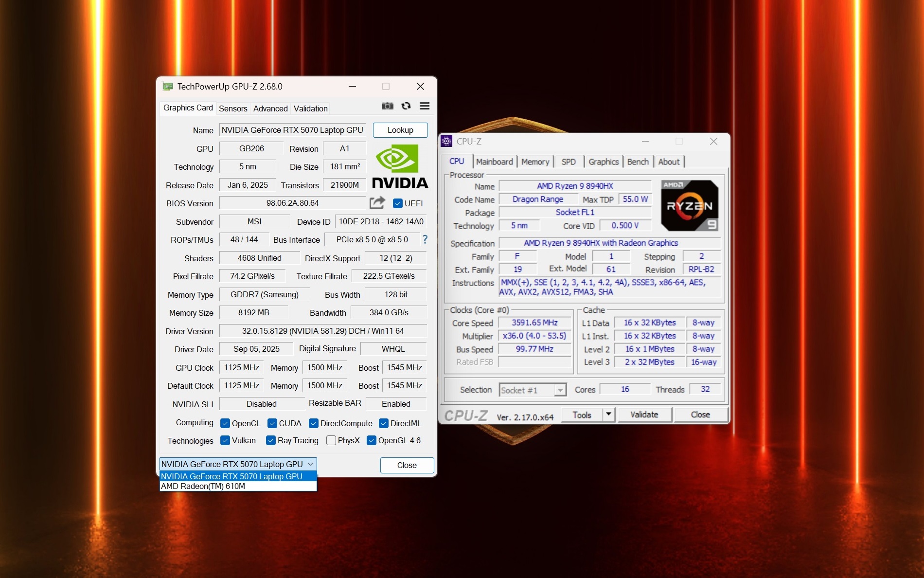Toggle the PhysX checkbox

coord(331,440)
